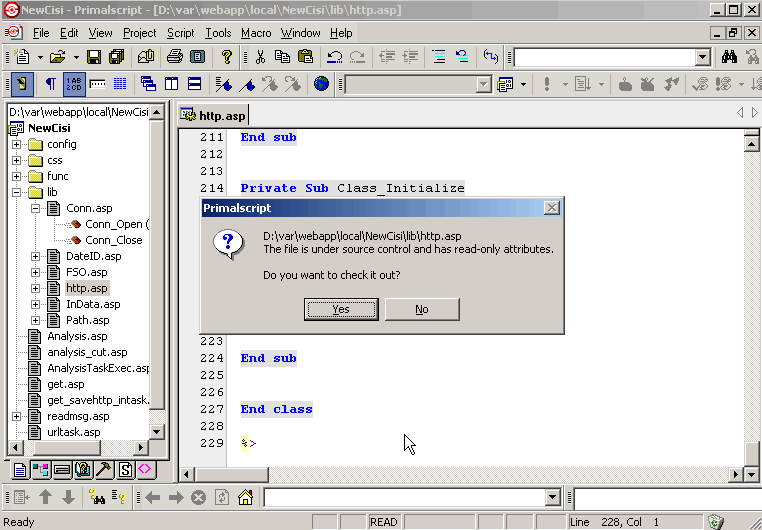
Task: Select get.asp in the file tree
Action: pyautogui.click(x=66, y=384)
